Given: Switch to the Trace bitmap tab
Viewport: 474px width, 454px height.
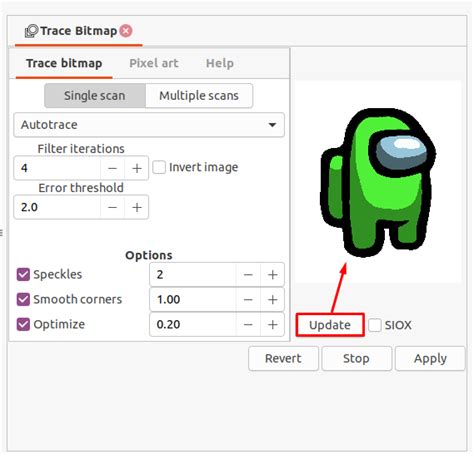Looking at the screenshot, I should point(64,63).
